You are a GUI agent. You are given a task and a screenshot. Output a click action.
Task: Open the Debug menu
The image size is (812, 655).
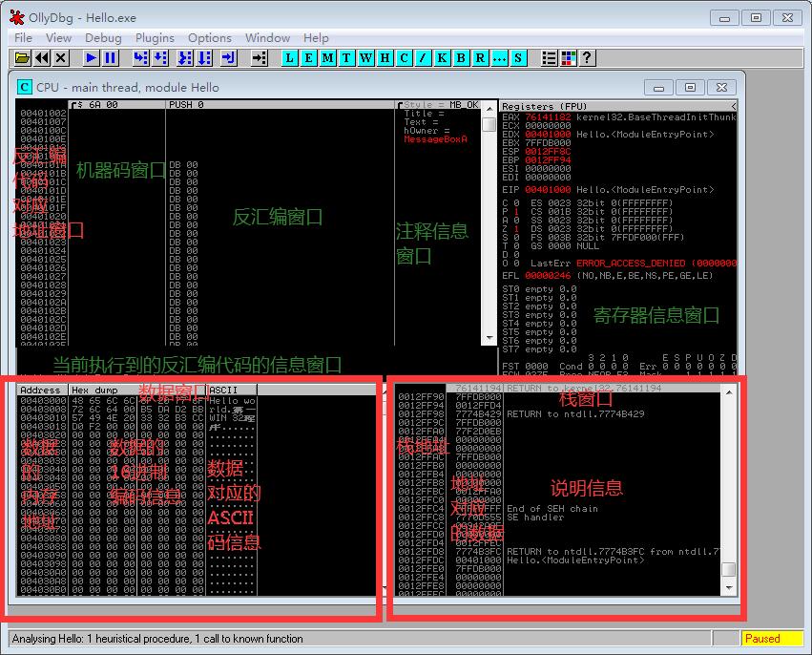point(103,38)
